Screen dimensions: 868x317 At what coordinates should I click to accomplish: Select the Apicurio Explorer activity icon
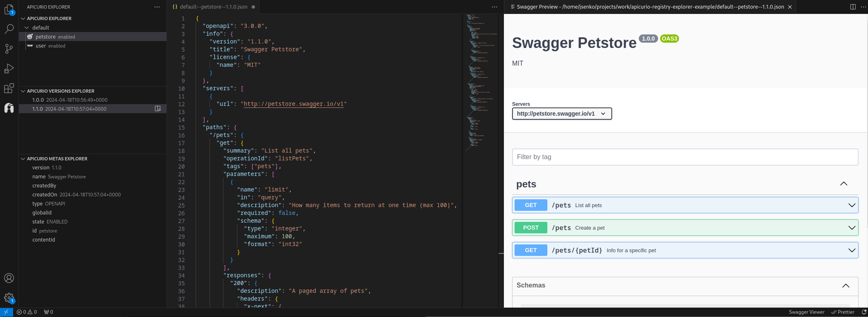pos(9,108)
